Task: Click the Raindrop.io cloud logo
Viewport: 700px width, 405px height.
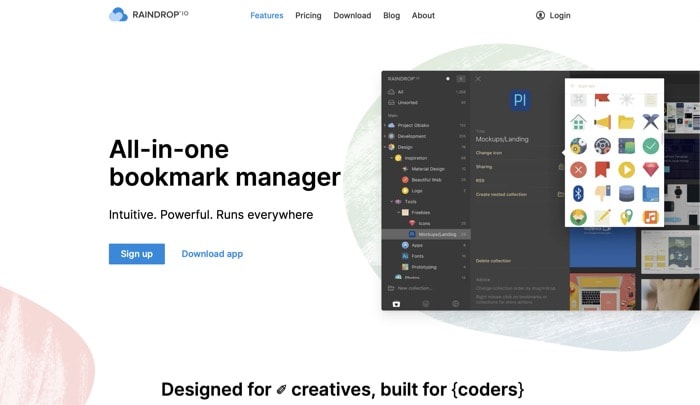Action: click(x=118, y=14)
